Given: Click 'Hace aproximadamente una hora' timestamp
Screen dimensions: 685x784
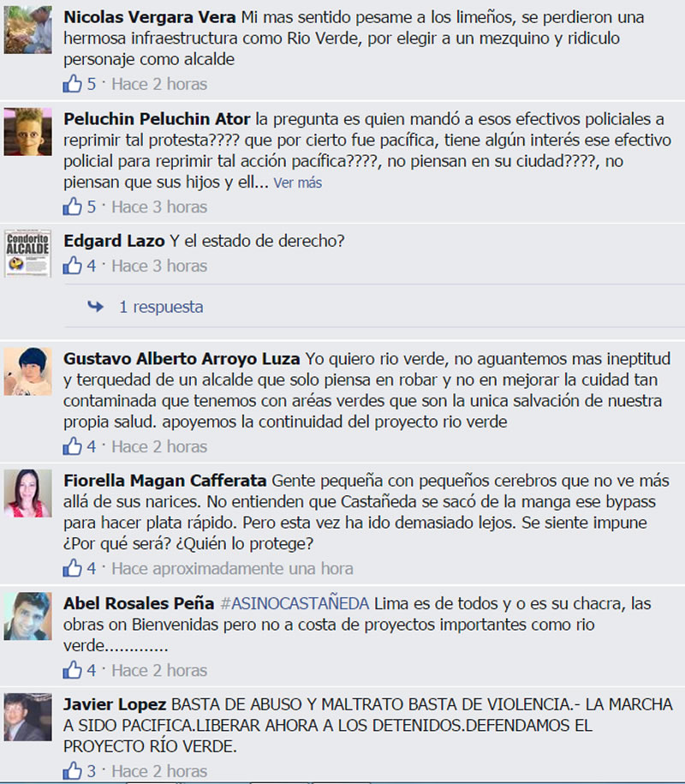Looking at the screenshot, I should (x=232, y=568).
